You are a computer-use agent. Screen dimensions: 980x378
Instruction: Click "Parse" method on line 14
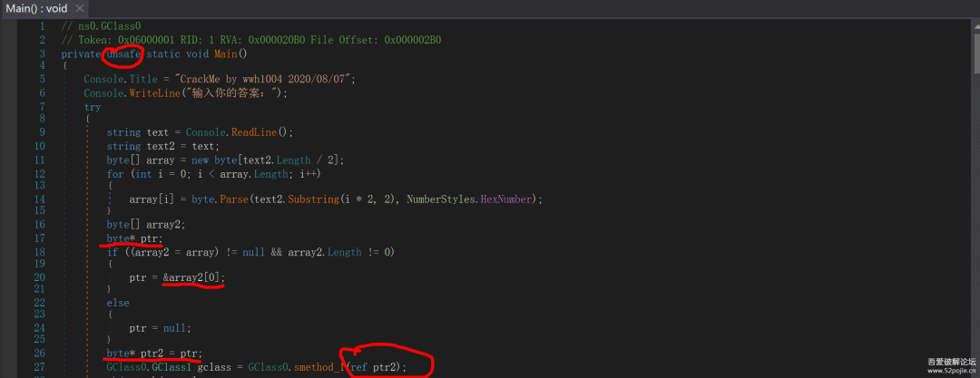[234, 199]
